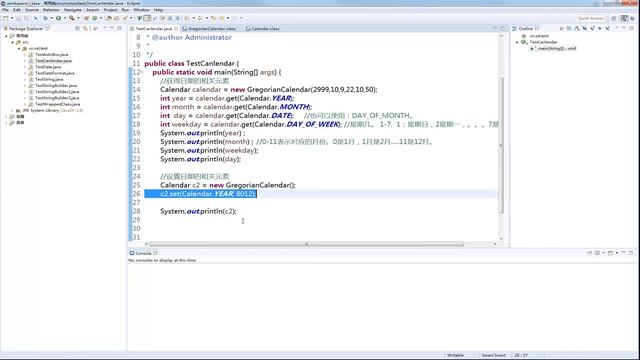Collapse the src folder in Package Explorer
The height and width of the screenshot is (360, 640).
pyautogui.click(x=13, y=42)
